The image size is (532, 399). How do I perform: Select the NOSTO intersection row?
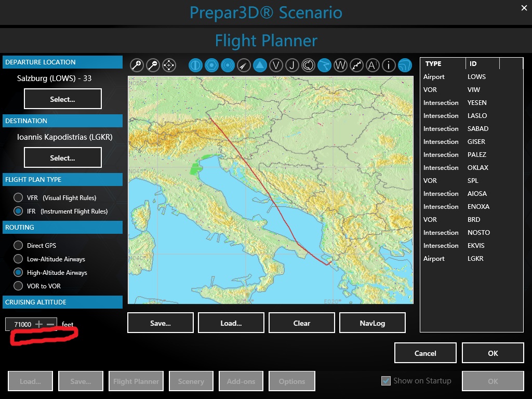472,232
